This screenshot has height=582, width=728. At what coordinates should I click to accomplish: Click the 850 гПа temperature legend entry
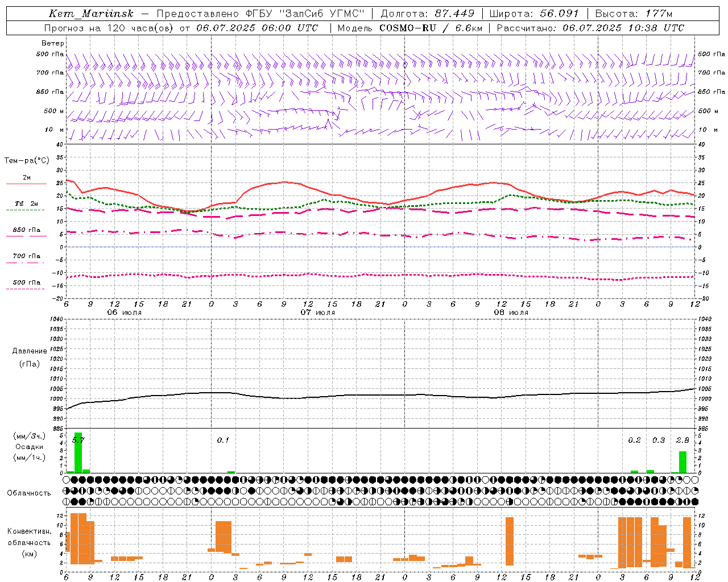tap(26, 230)
